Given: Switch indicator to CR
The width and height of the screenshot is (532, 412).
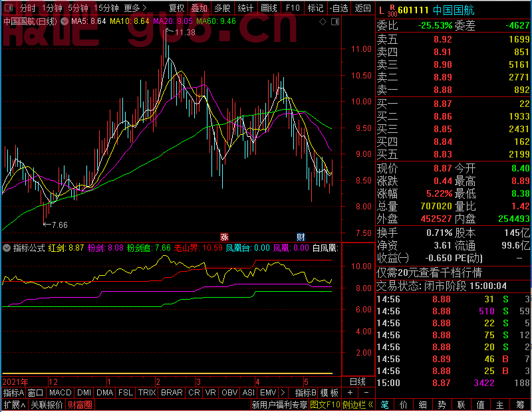Looking at the screenshot, I should (x=194, y=393).
